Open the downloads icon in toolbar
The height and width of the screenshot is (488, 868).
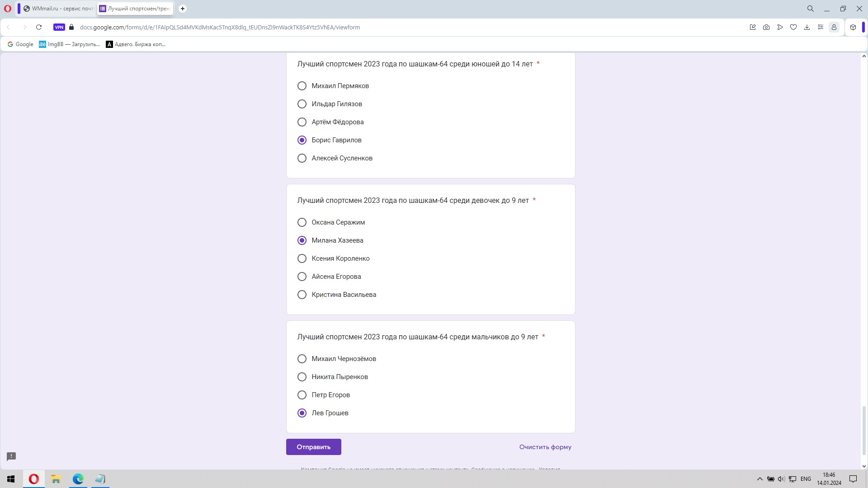click(807, 27)
